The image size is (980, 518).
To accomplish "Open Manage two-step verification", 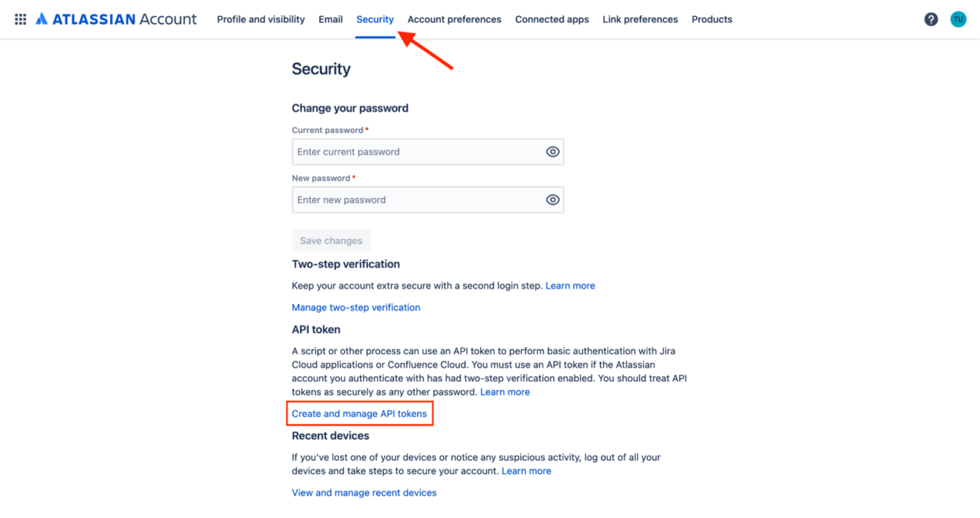I will click(x=356, y=307).
